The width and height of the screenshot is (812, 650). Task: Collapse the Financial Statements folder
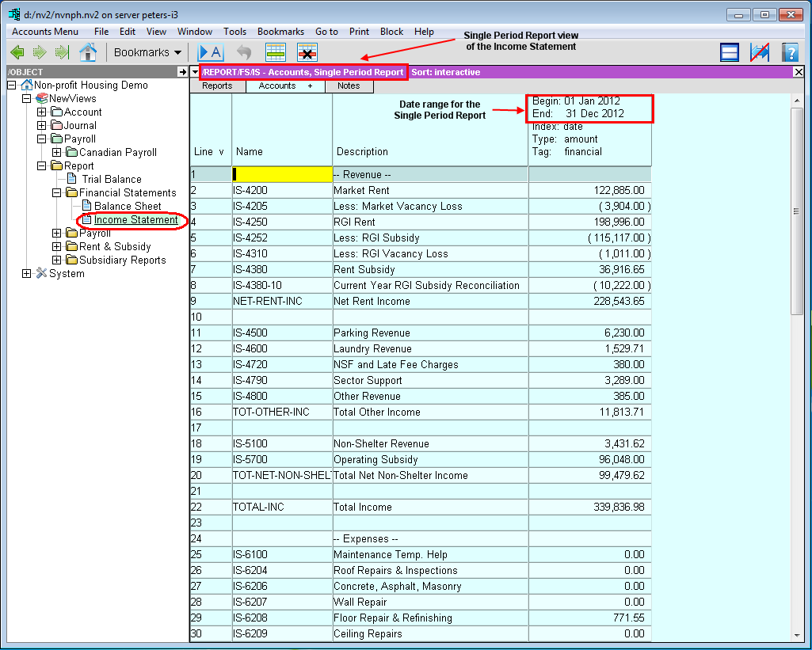(x=57, y=192)
